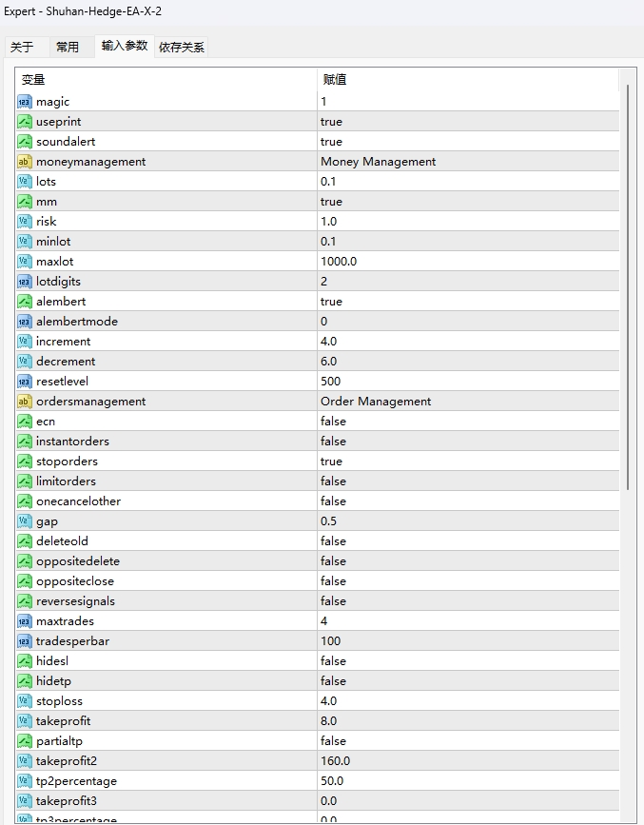Click the string icon next to ordersmanagement
Screen dimensions: 644x825
[25, 402]
